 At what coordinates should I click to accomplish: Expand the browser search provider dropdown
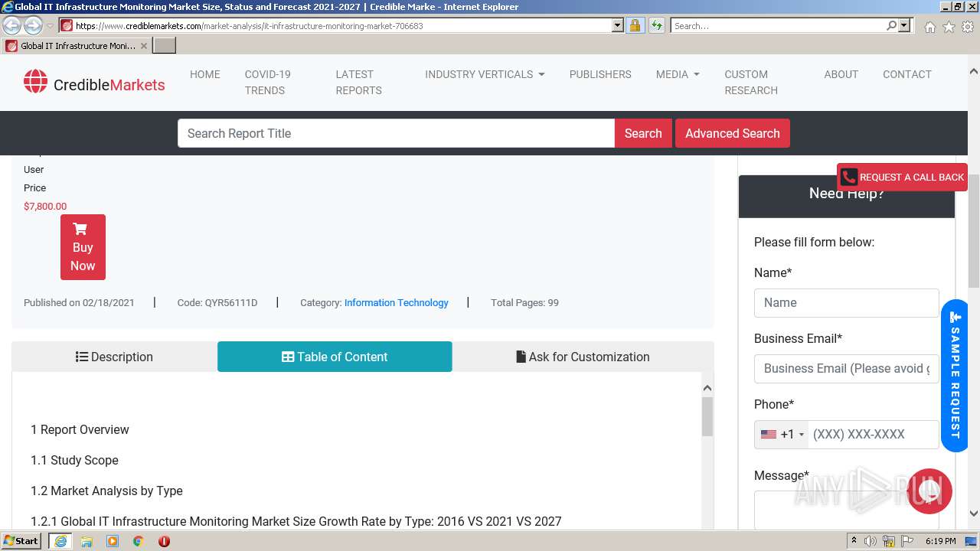(904, 25)
